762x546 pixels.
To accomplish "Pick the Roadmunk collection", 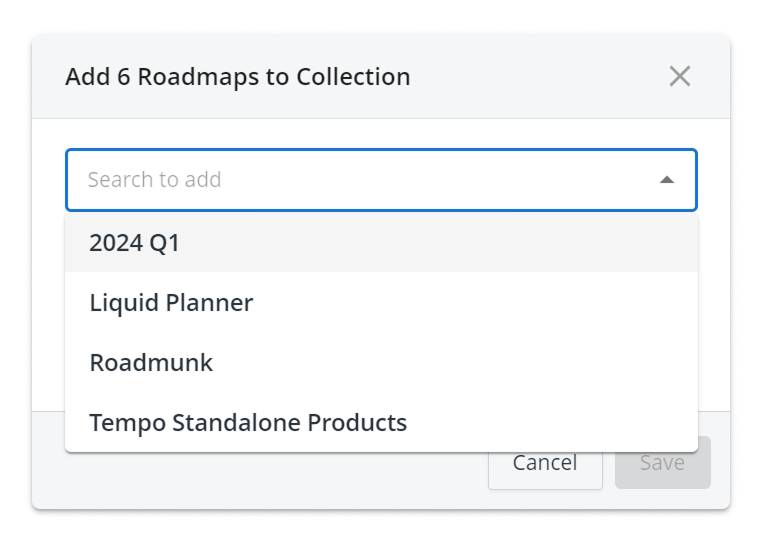I will (151, 362).
